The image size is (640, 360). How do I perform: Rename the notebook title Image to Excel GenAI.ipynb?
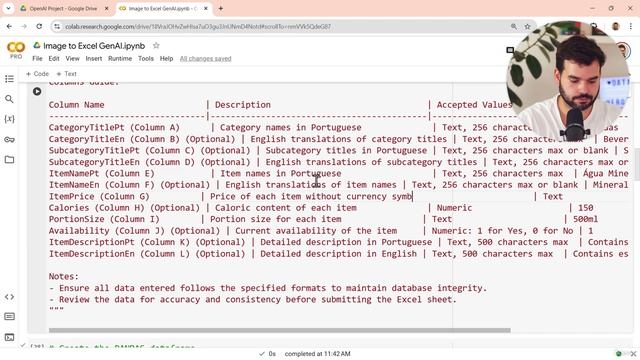pyautogui.click(x=94, y=46)
